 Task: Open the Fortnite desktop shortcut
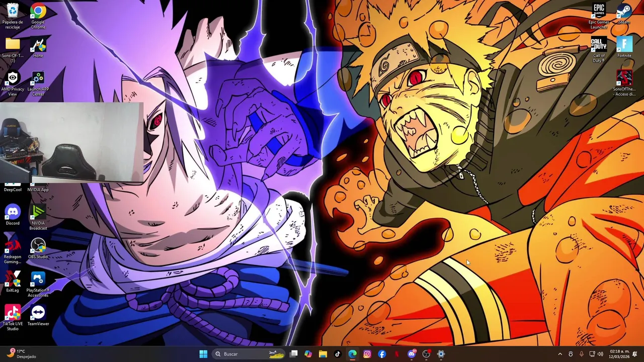(624, 48)
